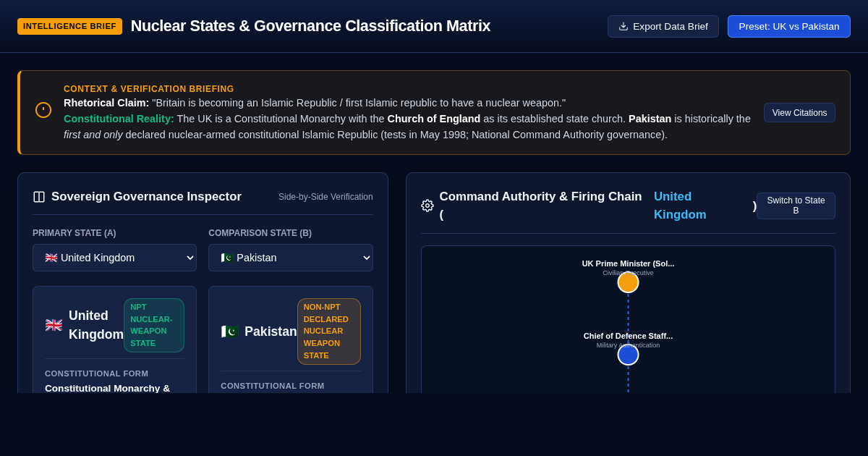The image size is (868, 456).
Task: Click the Nuclear States & Governance Classification Matrix title
Action: (x=310, y=26)
